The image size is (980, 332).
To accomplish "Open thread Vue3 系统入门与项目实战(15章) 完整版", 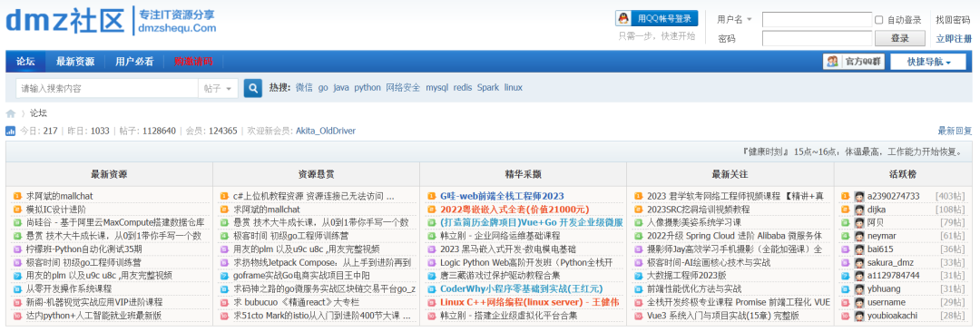I will click(x=723, y=316).
